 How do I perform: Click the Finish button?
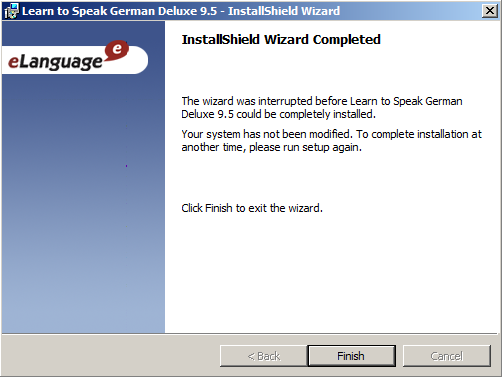pyautogui.click(x=351, y=356)
